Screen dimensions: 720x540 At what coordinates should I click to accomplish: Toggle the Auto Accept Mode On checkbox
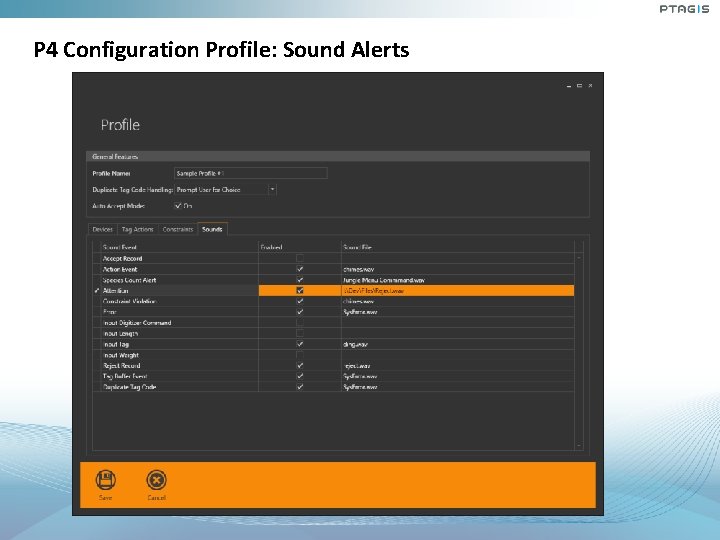click(x=178, y=206)
